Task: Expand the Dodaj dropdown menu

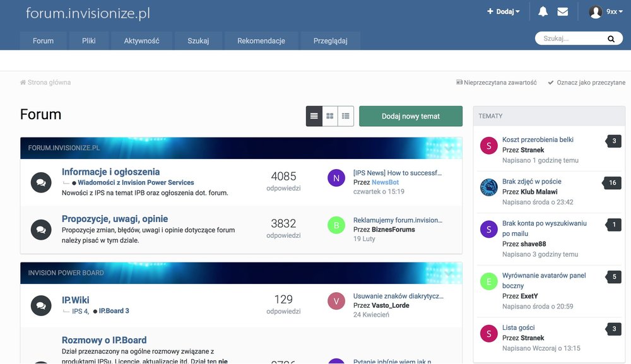Action: pyautogui.click(x=504, y=11)
